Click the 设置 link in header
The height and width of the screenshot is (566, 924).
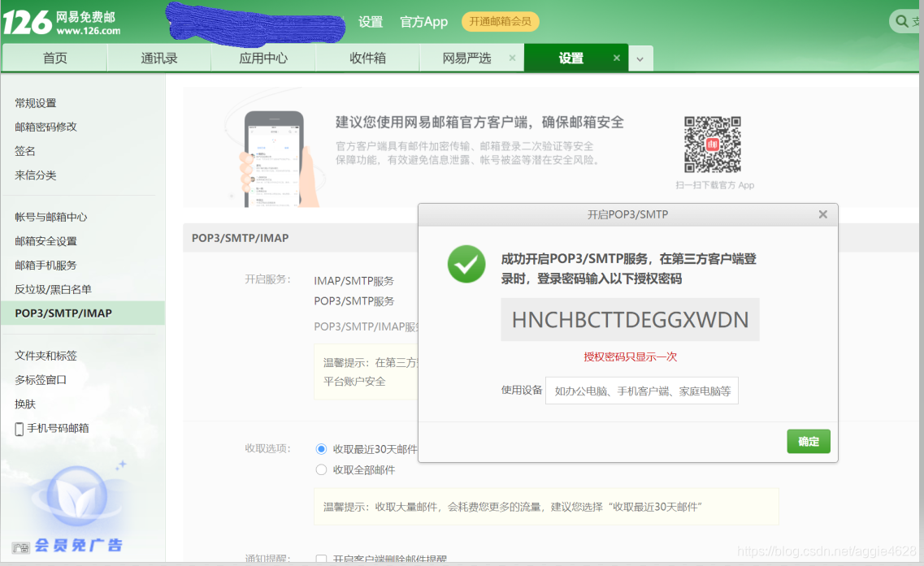click(x=371, y=22)
